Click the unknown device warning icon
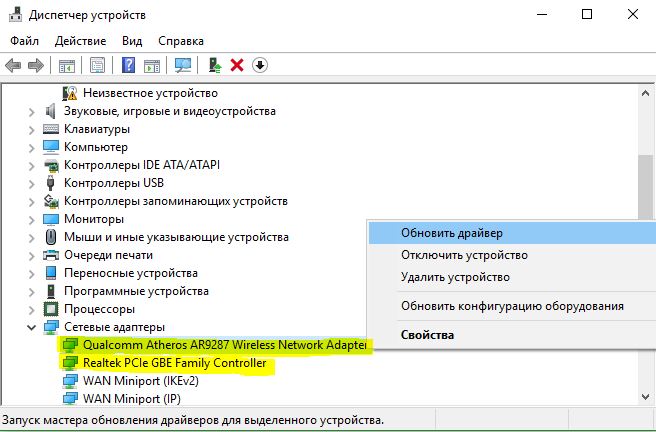Viewport: 656px width, 432px height. [x=70, y=93]
